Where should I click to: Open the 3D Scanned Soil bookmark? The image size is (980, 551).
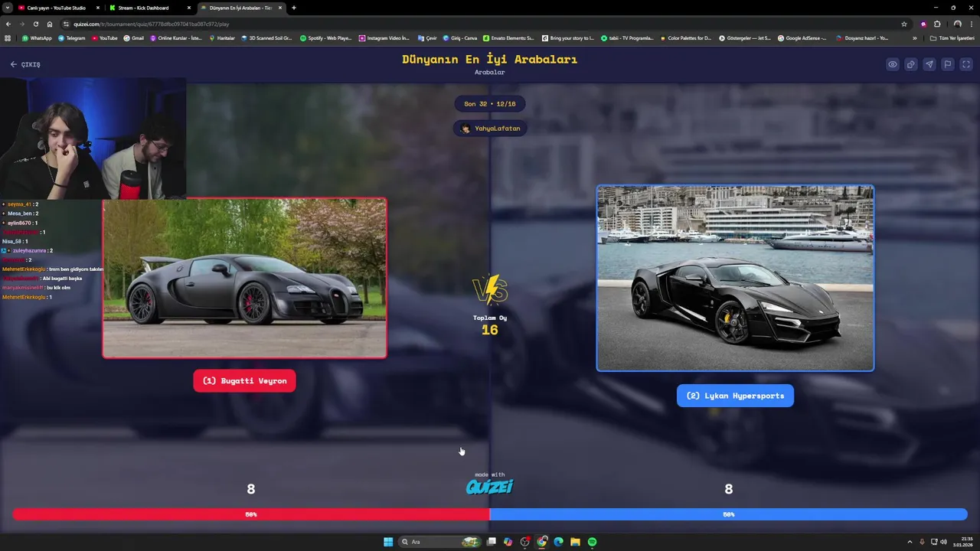tap(266, 38)
